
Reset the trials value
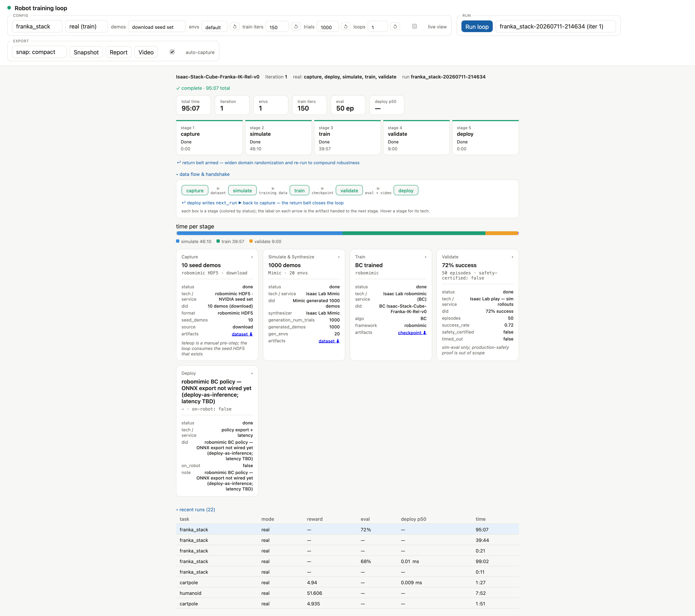click(x=345, y=26)
